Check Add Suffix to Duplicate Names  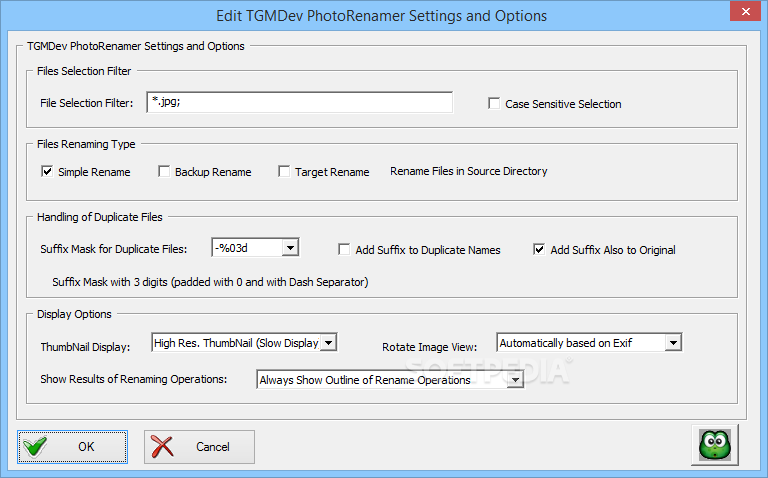click(344, 249)
